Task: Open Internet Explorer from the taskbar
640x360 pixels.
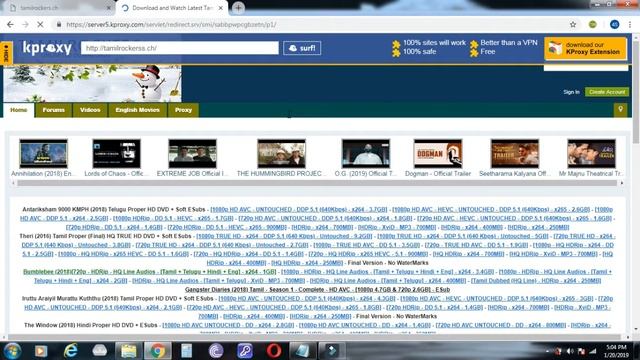Action: pyautogui.click(x=71, y=351)
